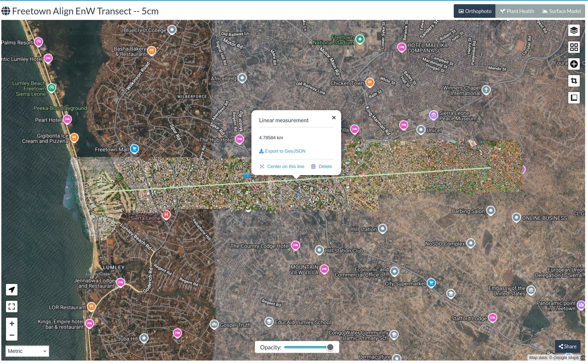Click Export to GeoJSON
This screenshot has height=364, width=588.
click(282, 151)
